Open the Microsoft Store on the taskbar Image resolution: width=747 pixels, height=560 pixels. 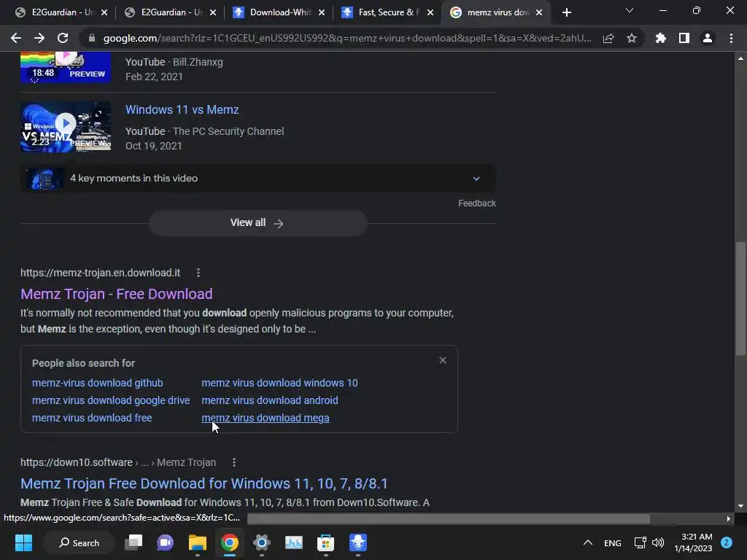(326, 542)
